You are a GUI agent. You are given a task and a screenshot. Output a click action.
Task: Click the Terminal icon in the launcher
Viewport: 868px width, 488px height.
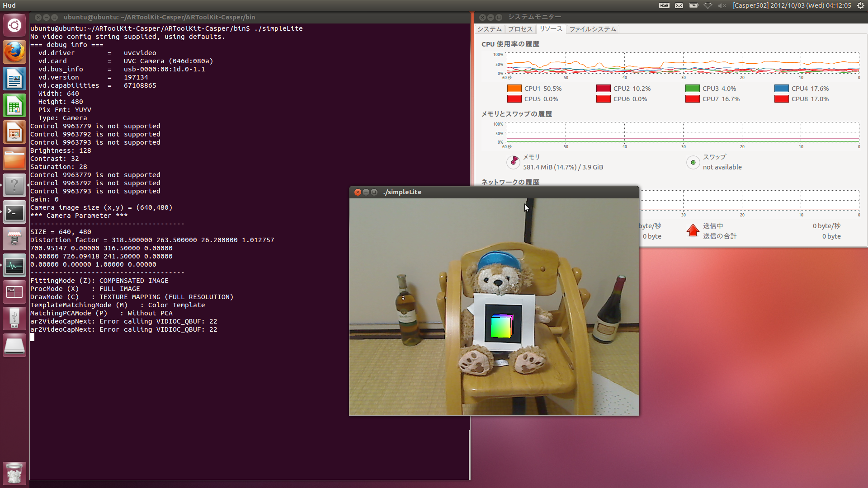click(x=14, y=212)
